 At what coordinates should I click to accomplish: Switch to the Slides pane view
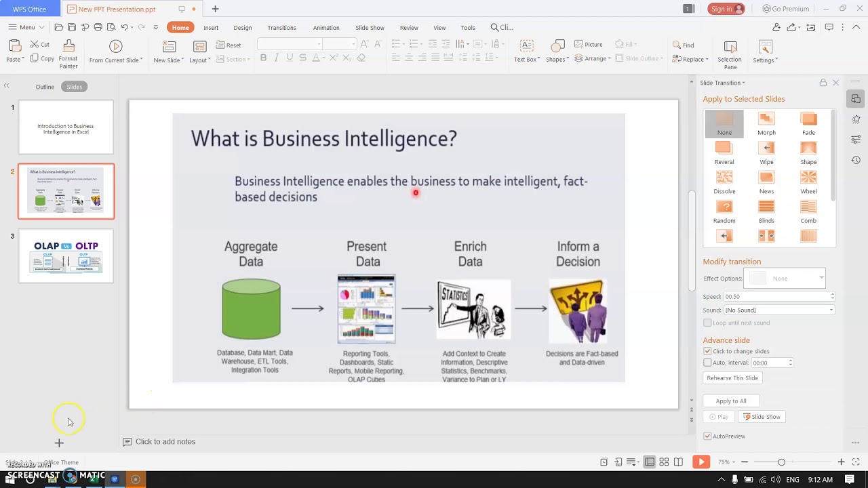click(74, 87)
